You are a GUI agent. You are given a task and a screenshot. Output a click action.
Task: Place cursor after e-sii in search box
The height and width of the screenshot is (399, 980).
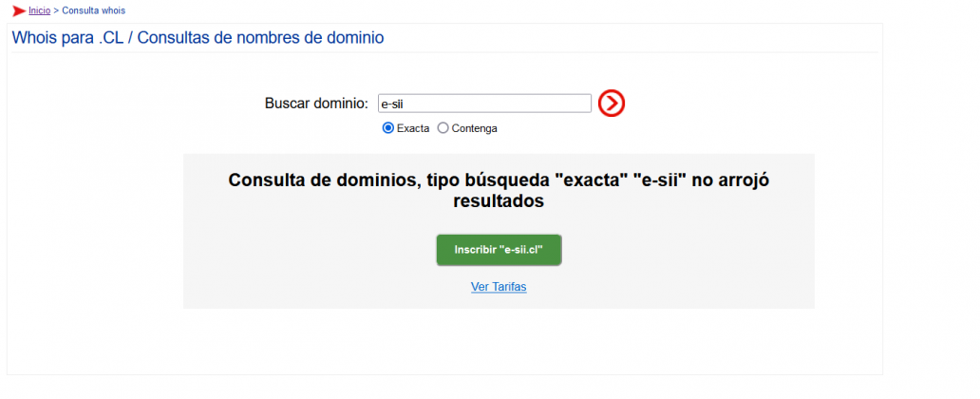[x=403, y=104]
